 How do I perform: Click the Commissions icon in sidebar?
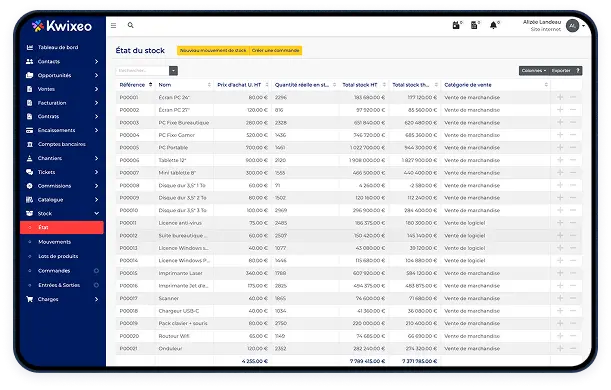(30, 186)
